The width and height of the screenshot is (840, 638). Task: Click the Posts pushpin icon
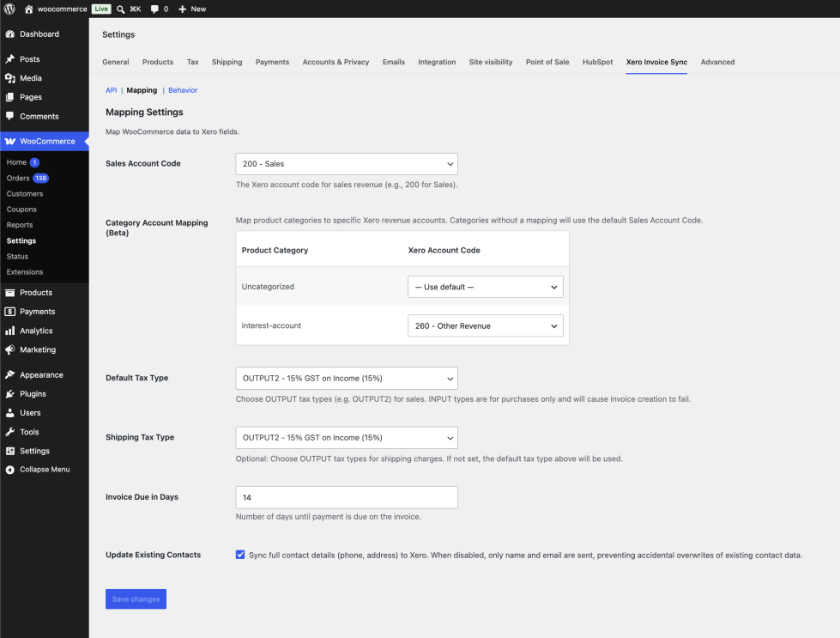click(x=10, y=59)
